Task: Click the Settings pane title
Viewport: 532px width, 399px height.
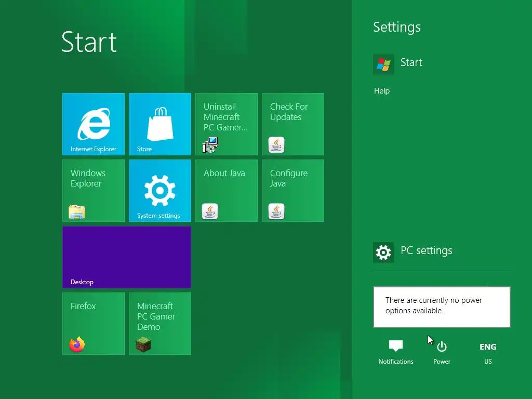Action: pyautogui.click(x=397, y=27)
